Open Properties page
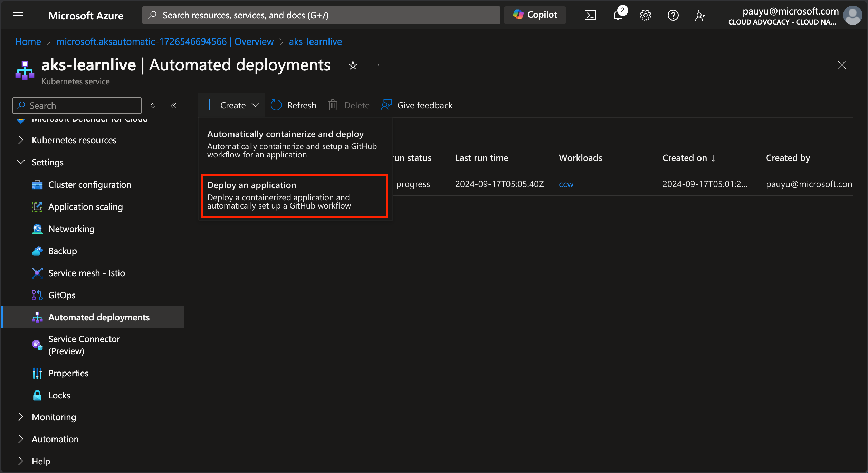 click(68, 373)
